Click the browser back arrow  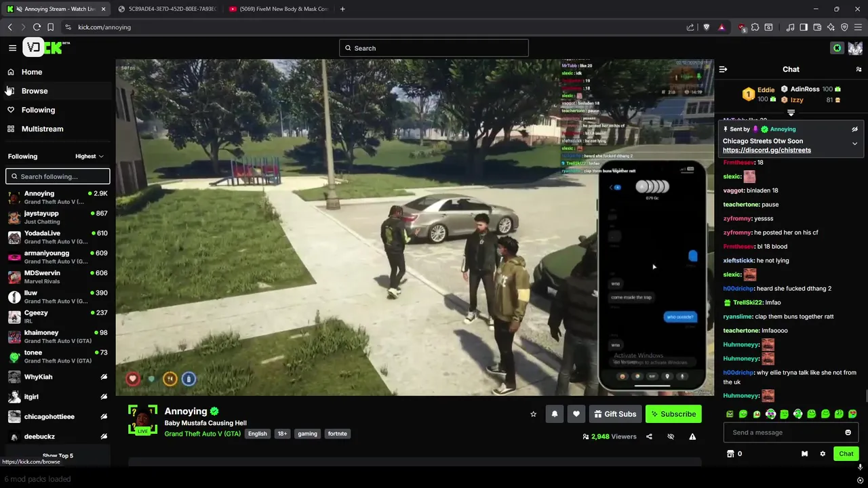pyautogui.click(x=9, y=27)
